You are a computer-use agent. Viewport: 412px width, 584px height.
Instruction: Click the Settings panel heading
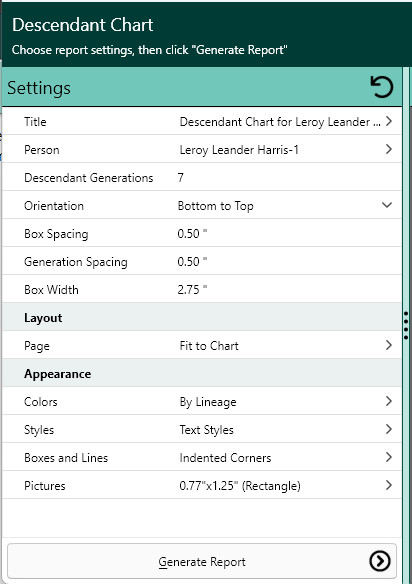[39, 88]
